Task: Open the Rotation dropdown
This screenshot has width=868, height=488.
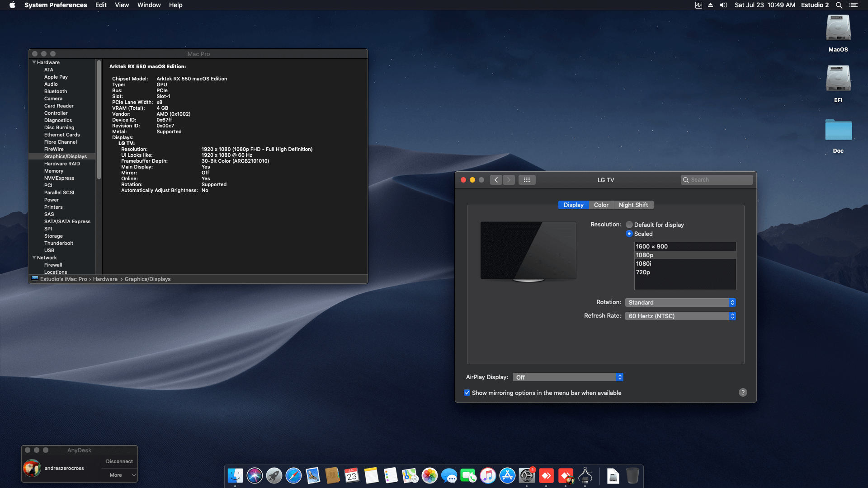Action: pos(680,302)
